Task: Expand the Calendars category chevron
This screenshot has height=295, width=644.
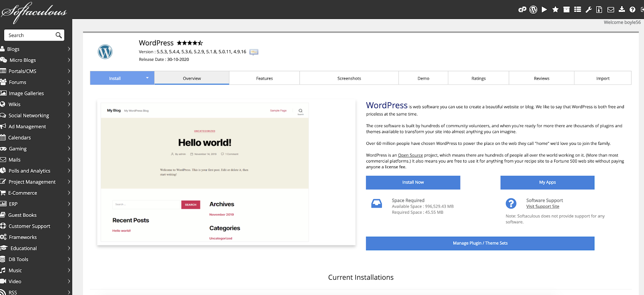Action: coord(69,138)
